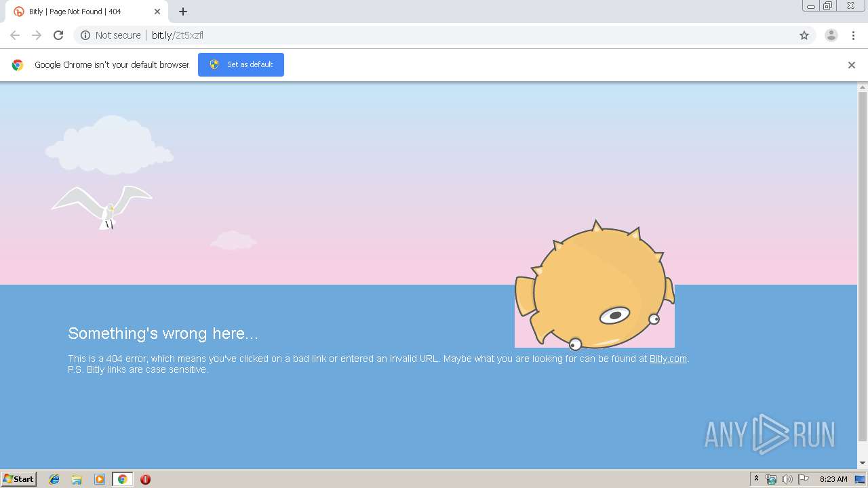Screen dimensions: 868x488
Task: Select the Bitly Page Not Found tab
Action: 87,12
